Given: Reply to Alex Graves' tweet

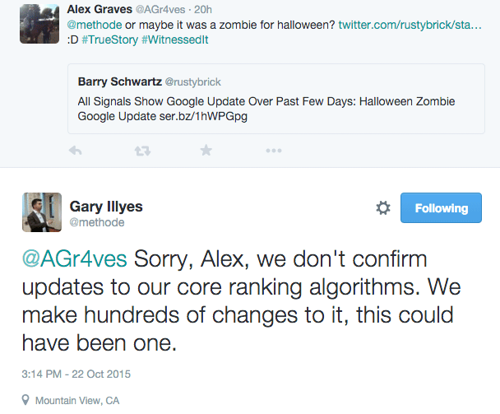Looking at the screenshot, I should tap(75, 151).
